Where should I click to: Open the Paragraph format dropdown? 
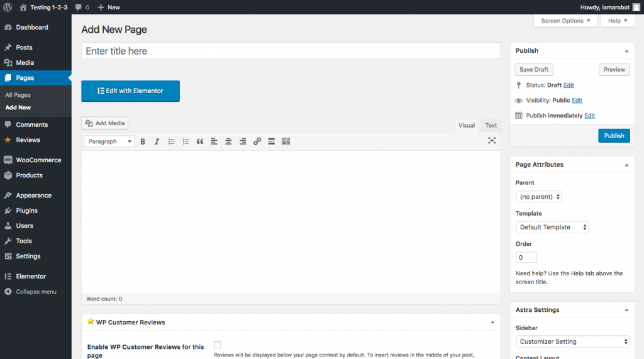tap(109, 141)
